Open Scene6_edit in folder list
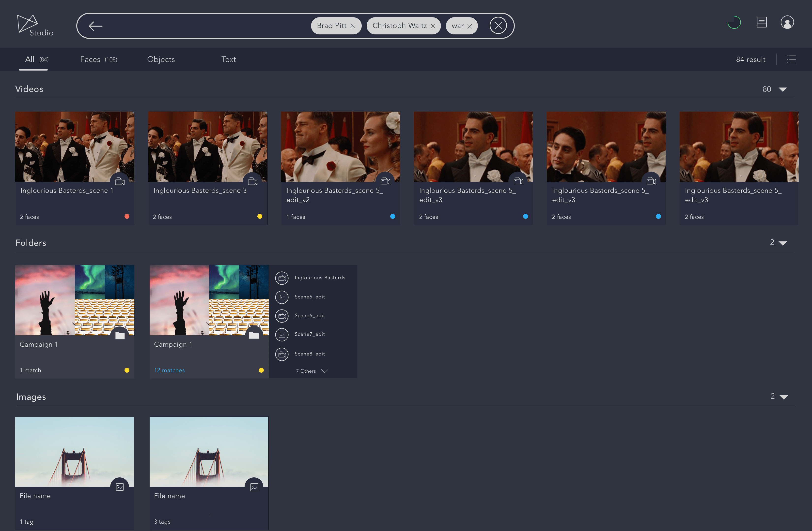The image size is (812, 531). [x=310, y=316]
